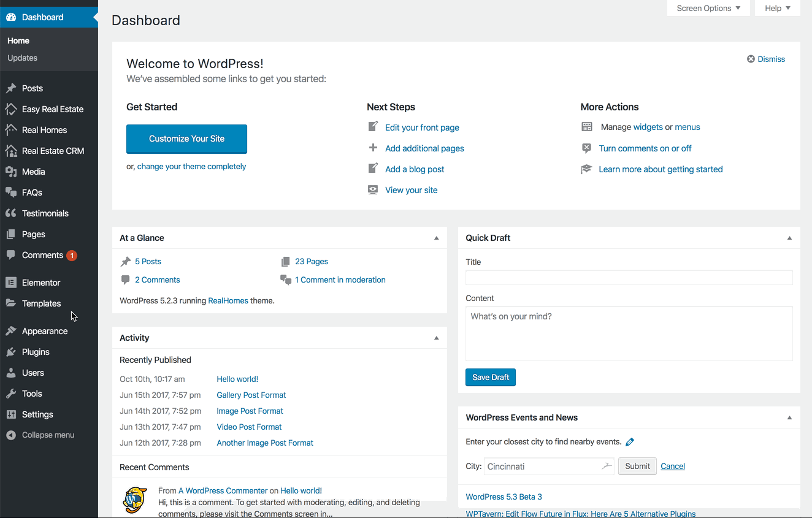Click the Tools wrench icon
This screenshot has width=812, height=518.
pyautogui.click(x=11, y=394)
